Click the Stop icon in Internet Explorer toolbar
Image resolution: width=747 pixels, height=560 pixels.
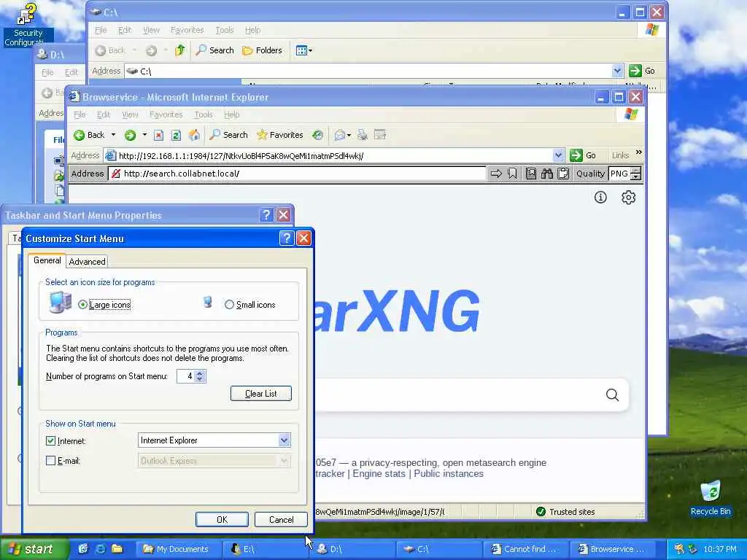[x=158, y=135]
